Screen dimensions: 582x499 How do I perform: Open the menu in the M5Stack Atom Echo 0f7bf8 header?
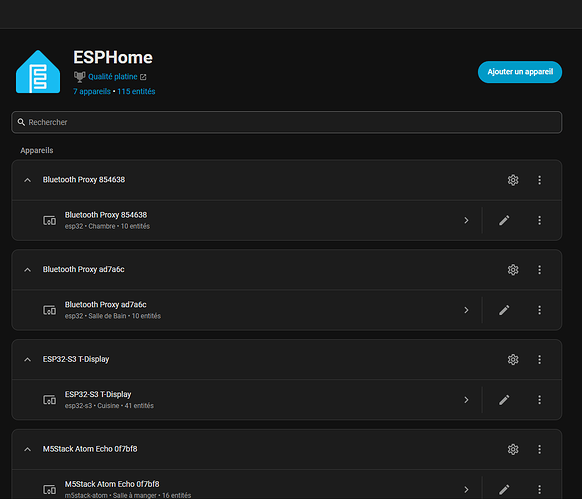tap(539, 449)
